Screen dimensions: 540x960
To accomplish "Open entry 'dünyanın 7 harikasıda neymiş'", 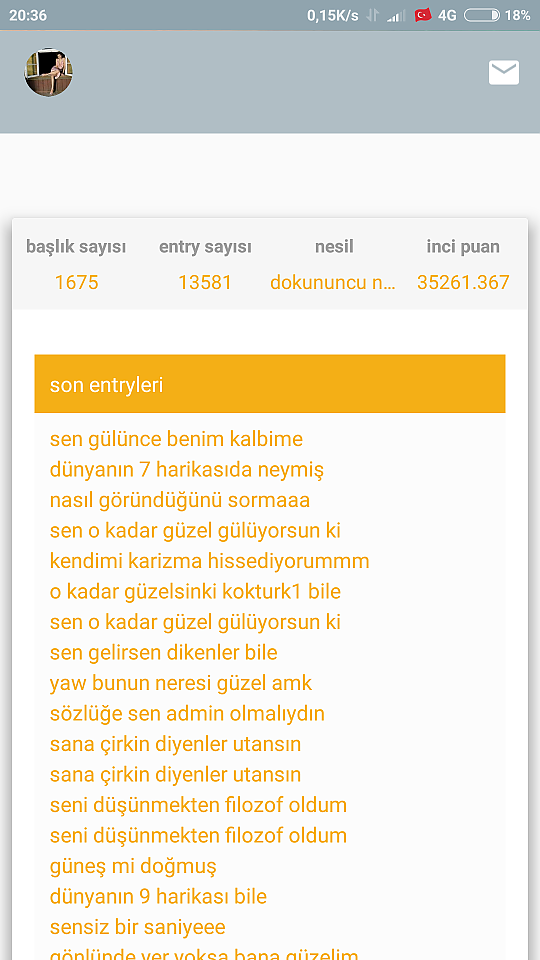I will [187, 470].
